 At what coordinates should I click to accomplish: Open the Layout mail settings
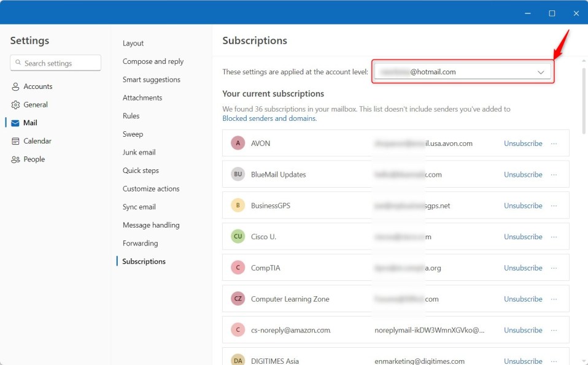(x=133, y=43)
